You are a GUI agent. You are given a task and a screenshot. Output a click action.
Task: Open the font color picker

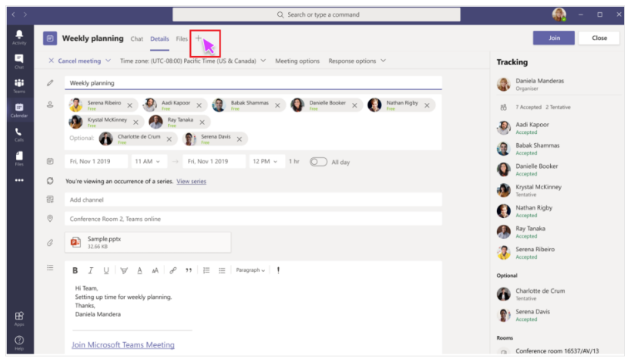(x=139, y=270)
